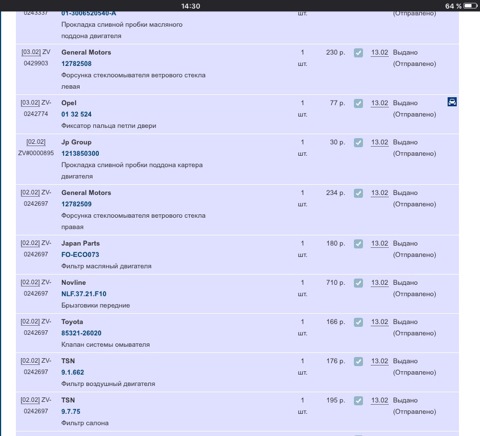The height and width of the screenshot is (436, 480).
Task: Open the TSN 9.1.662 air filter link
Action: pyautogui.click(x=73, y=372)
